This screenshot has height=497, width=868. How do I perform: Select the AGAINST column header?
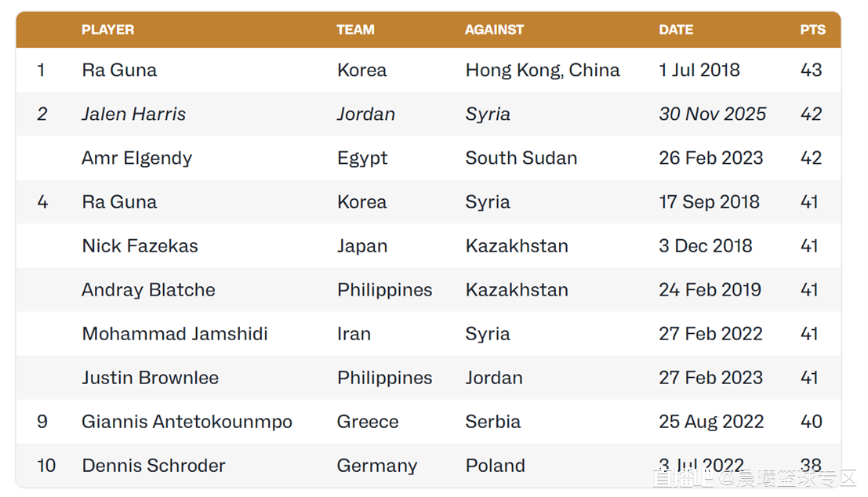494,30
